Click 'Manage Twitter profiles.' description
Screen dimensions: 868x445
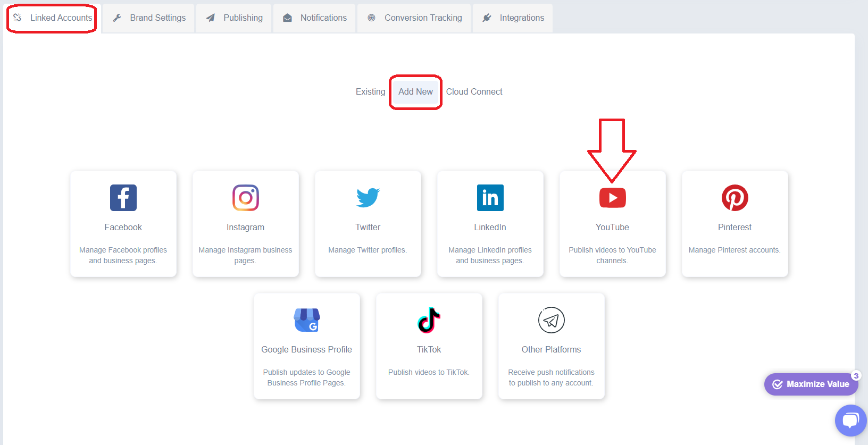[x=368, y=250]
